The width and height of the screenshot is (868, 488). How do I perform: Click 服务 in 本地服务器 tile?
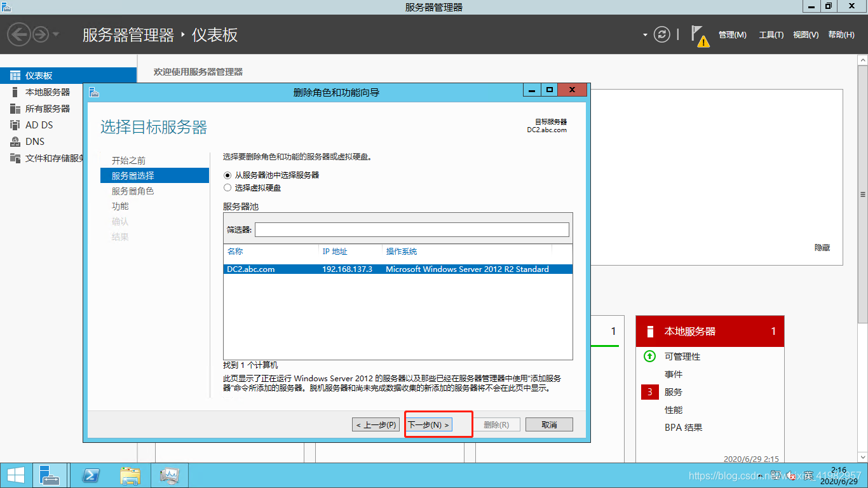click(674, 392)
